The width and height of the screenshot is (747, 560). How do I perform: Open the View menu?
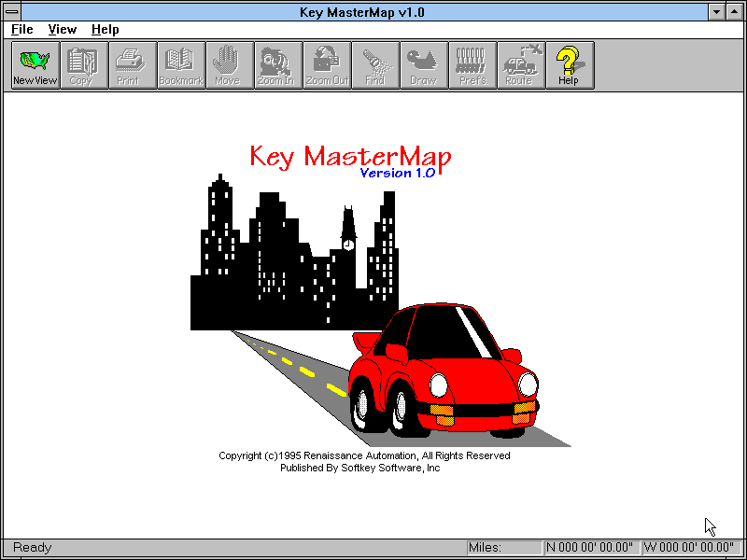tap(63, 30)
